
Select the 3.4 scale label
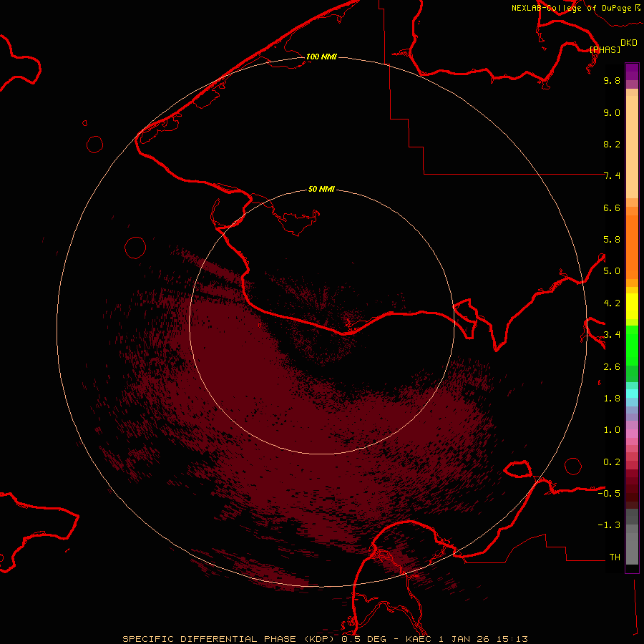pyautogui.click(x=612, y=335)
